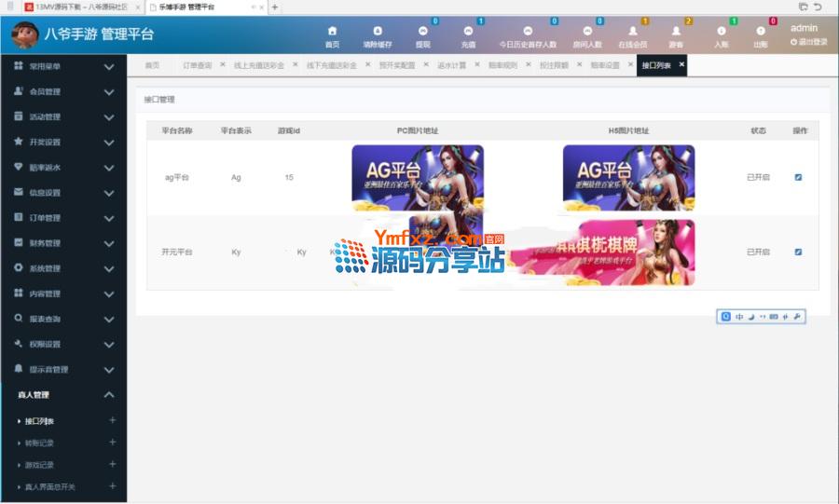This screenshot has width=839, height=504.
Task: Click edit icon for ag平台 row
Action: pos(798,177)
